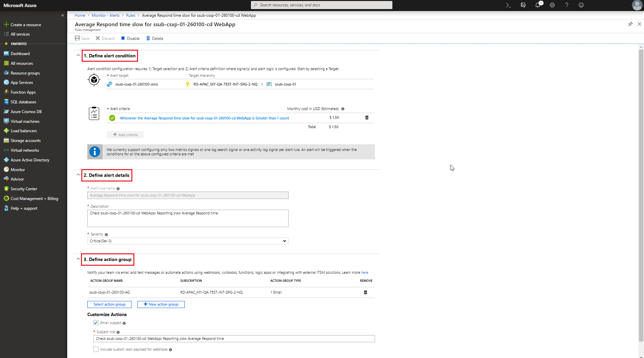This screenshot has width=644, height=358.
Task: Open Virtual machines in the sidebar
Action: pyautogui.click(x=25, y=121)
